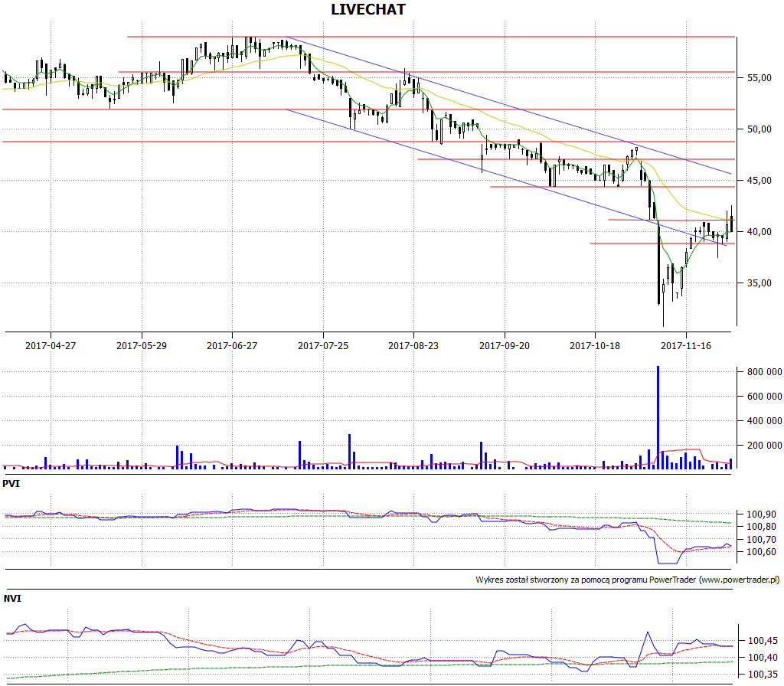Click the 2017-04-27 date label
784x686 pixels.
[51, 345]
